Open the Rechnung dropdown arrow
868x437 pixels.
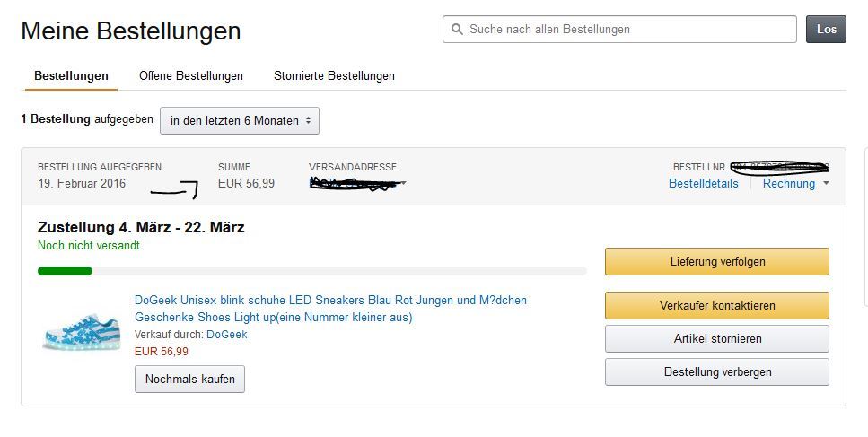click(x=826, y=183)
